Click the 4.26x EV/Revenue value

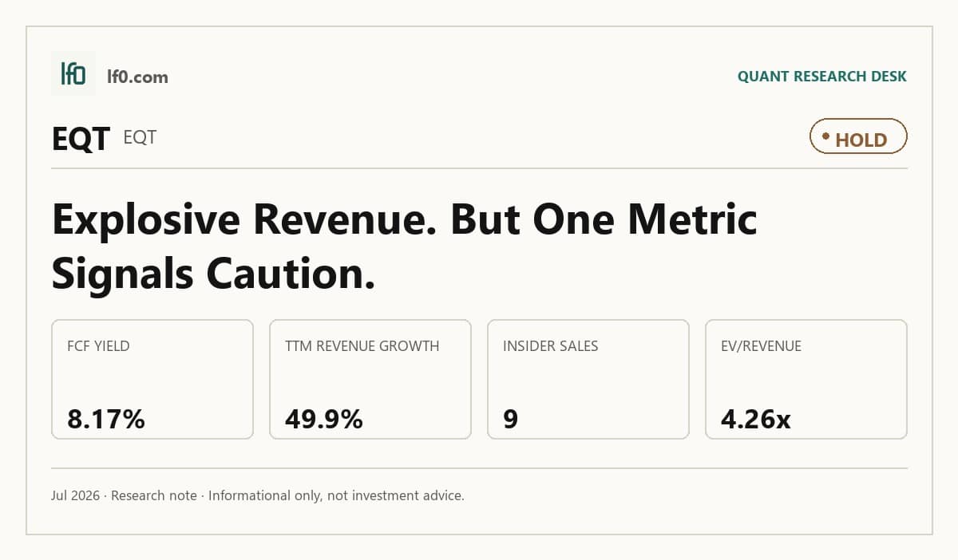[x=756, y=419]
